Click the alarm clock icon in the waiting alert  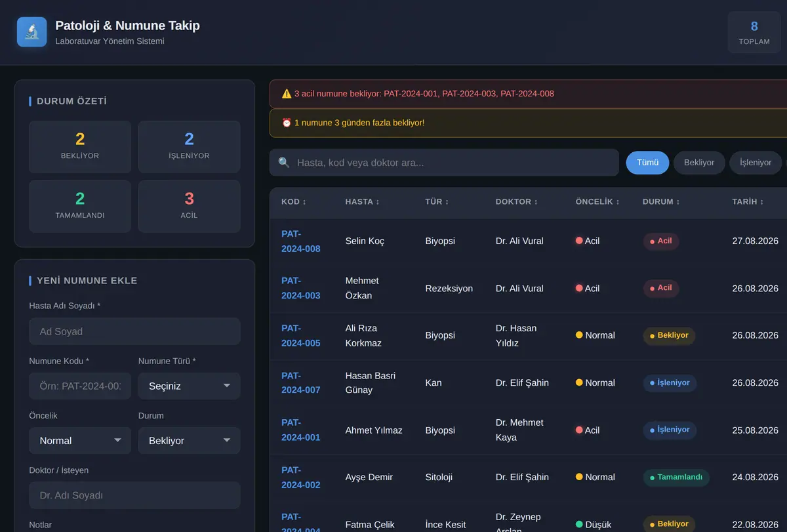click(x=287, y=123)
